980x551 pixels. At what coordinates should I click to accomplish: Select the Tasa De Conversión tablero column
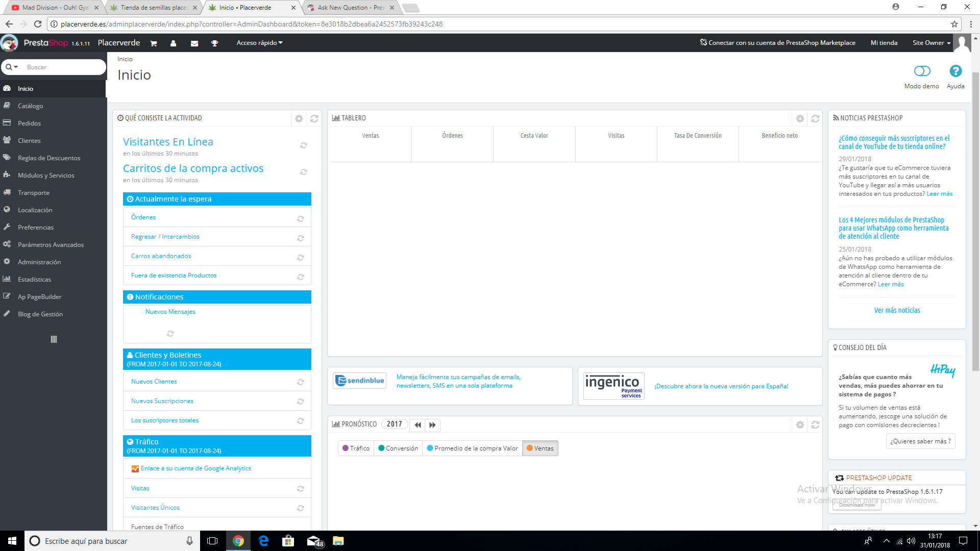(698, 144)
